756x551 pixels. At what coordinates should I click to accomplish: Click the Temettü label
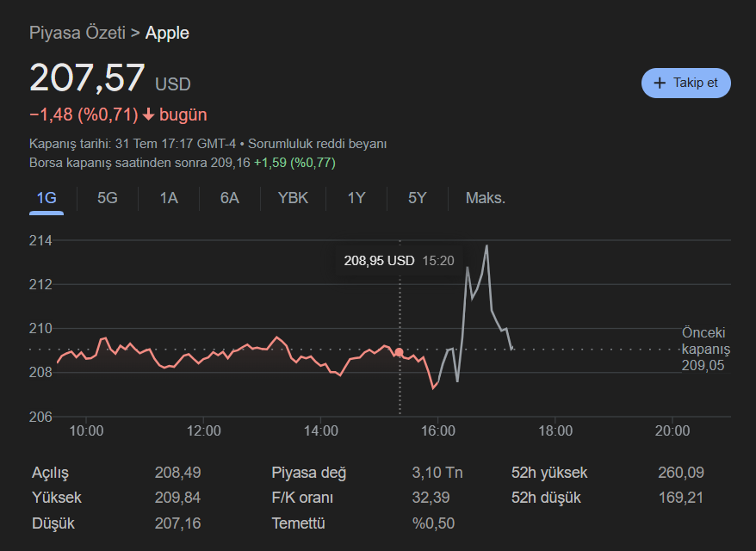(299, 523)
